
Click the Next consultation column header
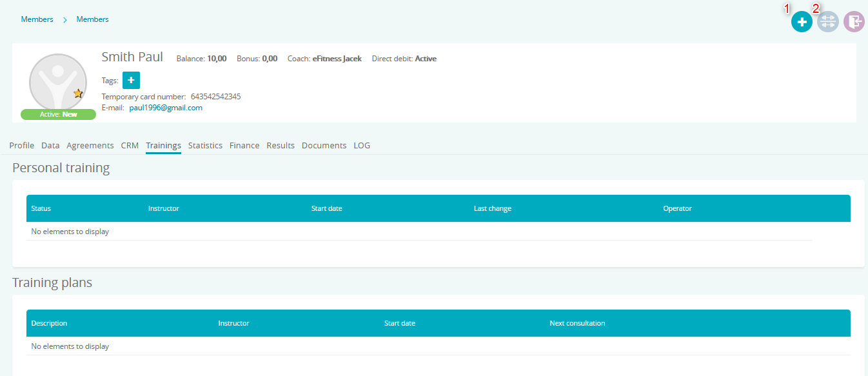pos(577,323)
